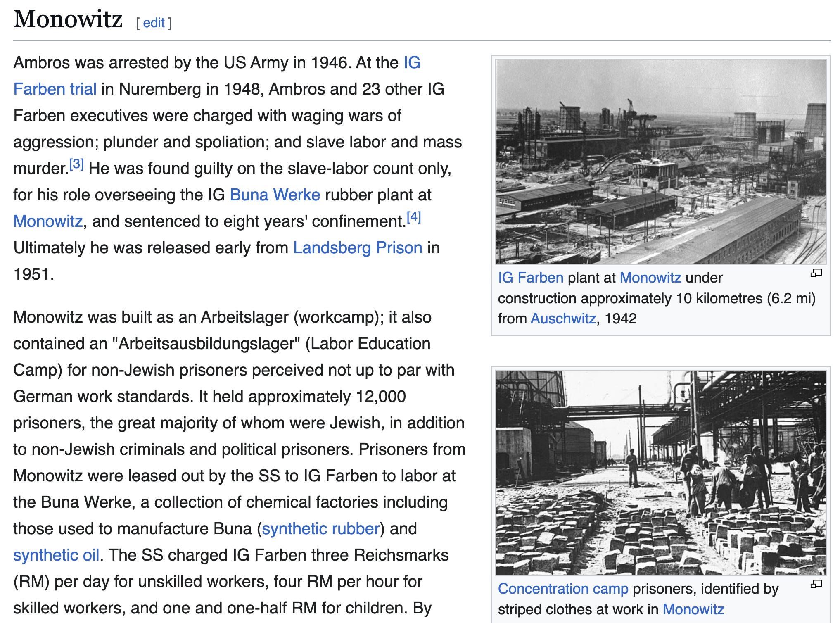Click the "10 kilometres (6.2 mi)" caption text
This screenshot has height=623, width=840.
746,298
